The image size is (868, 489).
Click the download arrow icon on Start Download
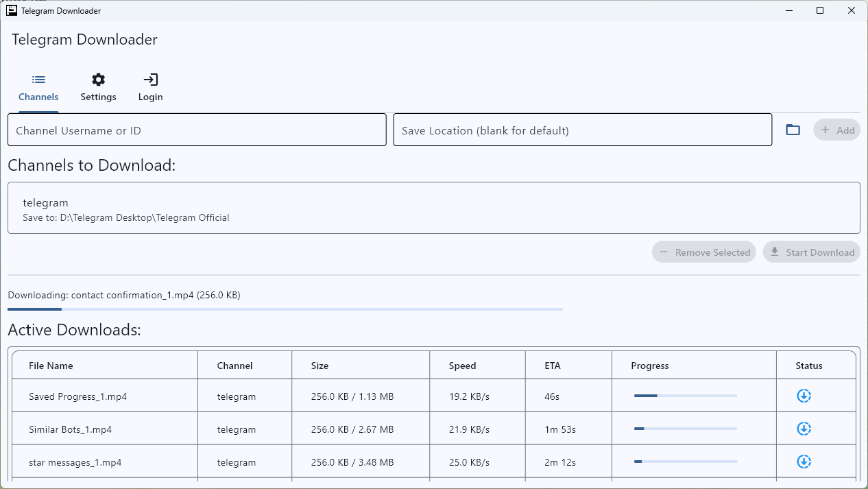774,252
